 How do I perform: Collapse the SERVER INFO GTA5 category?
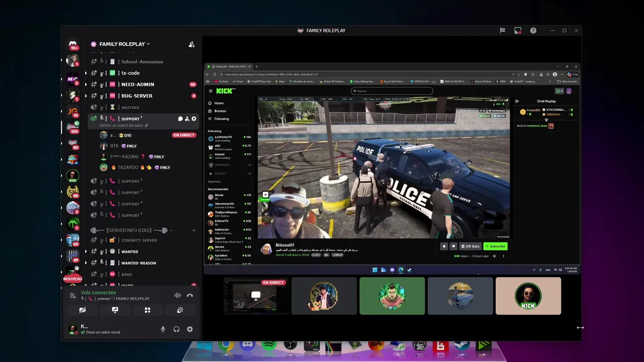[131, 230]
